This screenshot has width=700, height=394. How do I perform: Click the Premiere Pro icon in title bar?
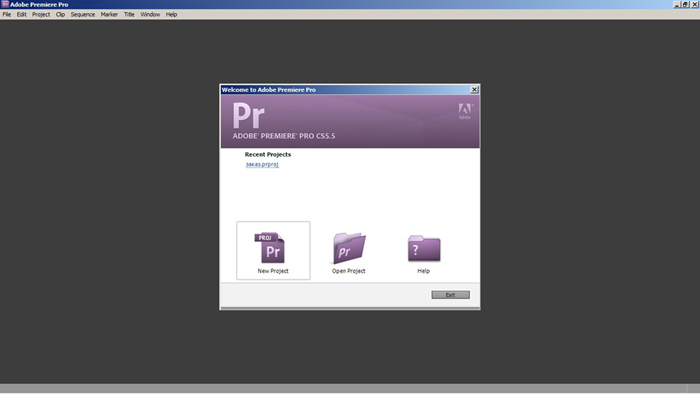tap(5, 4)
